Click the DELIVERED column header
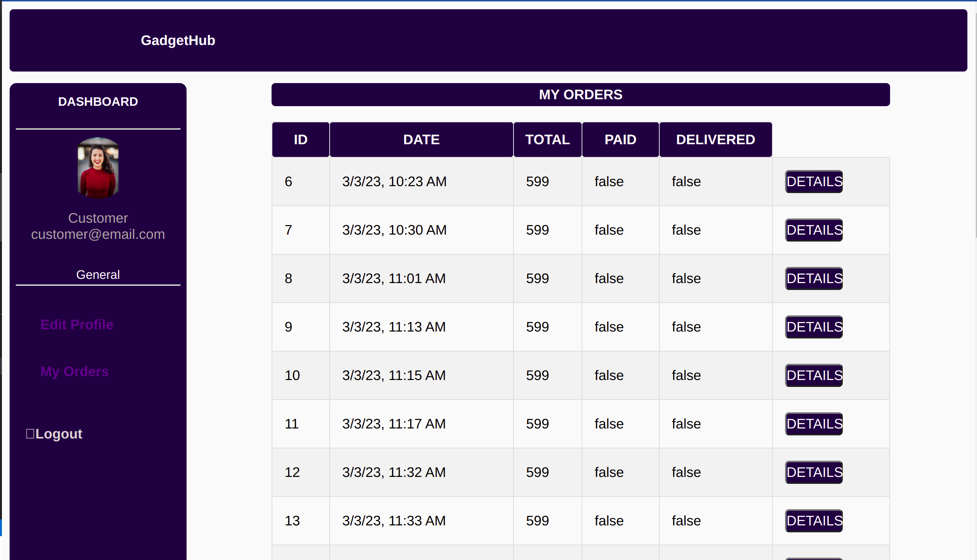Screen dimensions: 977x560 [x=715, y=140]
